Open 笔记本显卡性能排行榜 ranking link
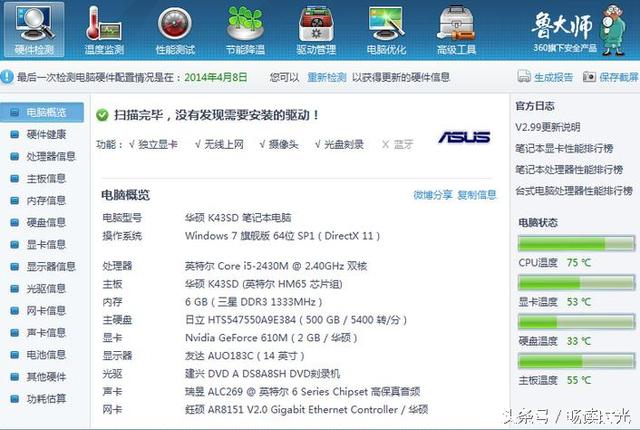The height and width of the screenshot is (430, 640). (568, 148)
